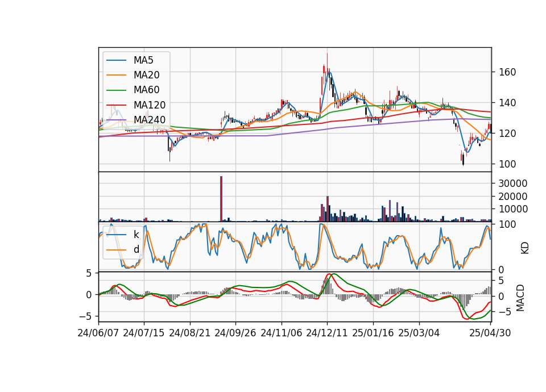The width and height of the screenshot is (546, 392).
Task: Click the 25/04/30 date label
Action: tap(490, 333)
